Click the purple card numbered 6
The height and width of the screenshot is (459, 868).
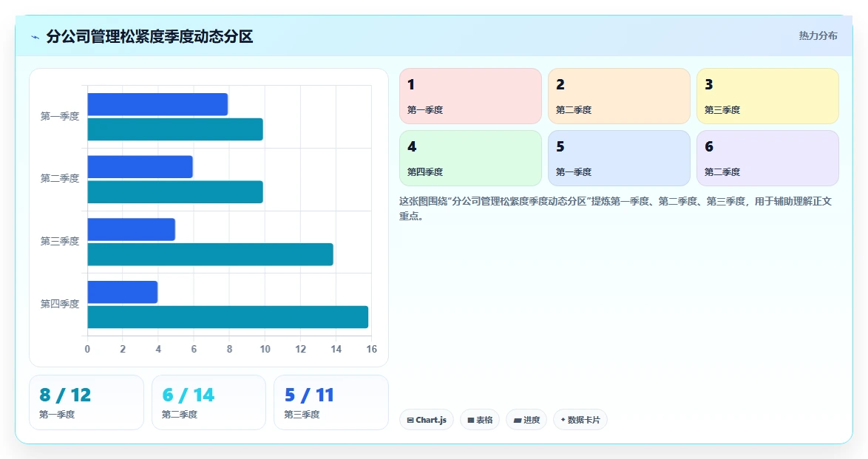(767, 158)
